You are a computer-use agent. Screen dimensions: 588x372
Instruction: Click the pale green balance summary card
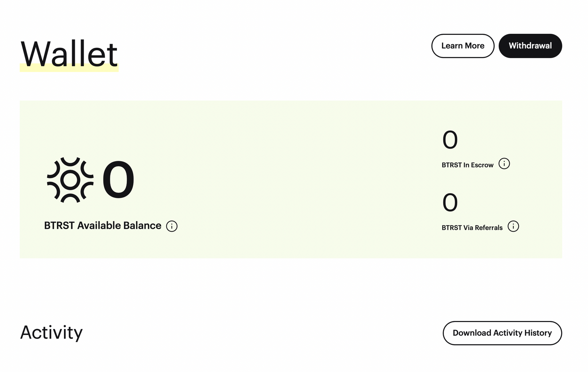(290, 179)
